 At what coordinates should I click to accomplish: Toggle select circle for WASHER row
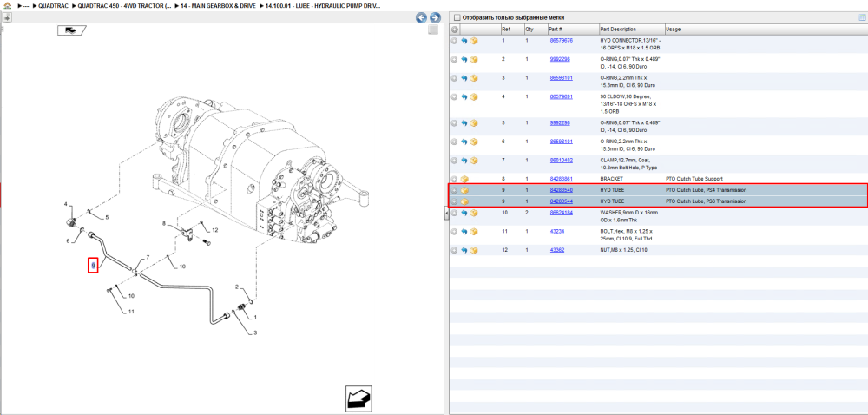pos(455,213)
